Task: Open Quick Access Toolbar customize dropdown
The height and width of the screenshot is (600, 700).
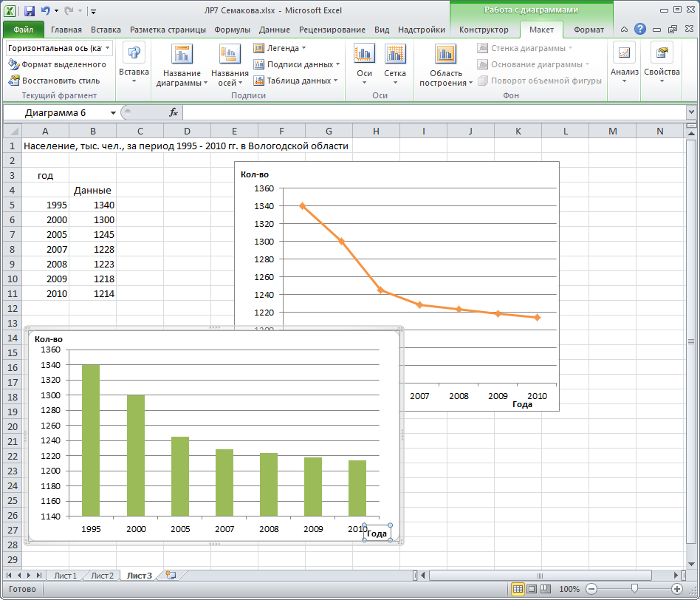Action: pyautogui.click(x=92, y=11)
